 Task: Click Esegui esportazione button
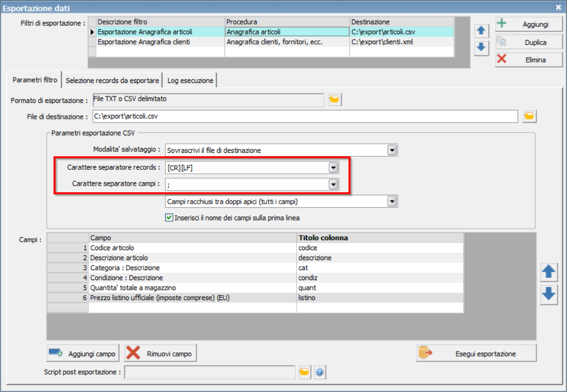pos(476,354)
